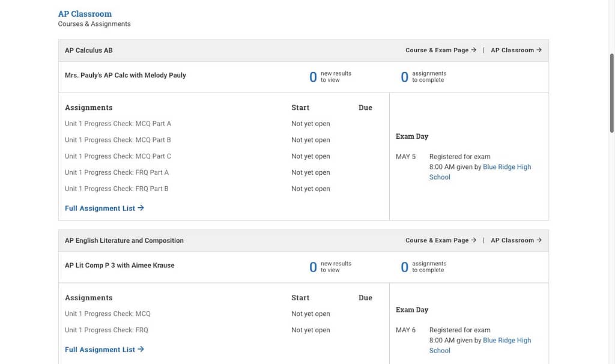Image resolution: width=615 pixels, height=364 pixels.
Task: Click the MAY 5 exam date
Action: (x=405, y=157)
